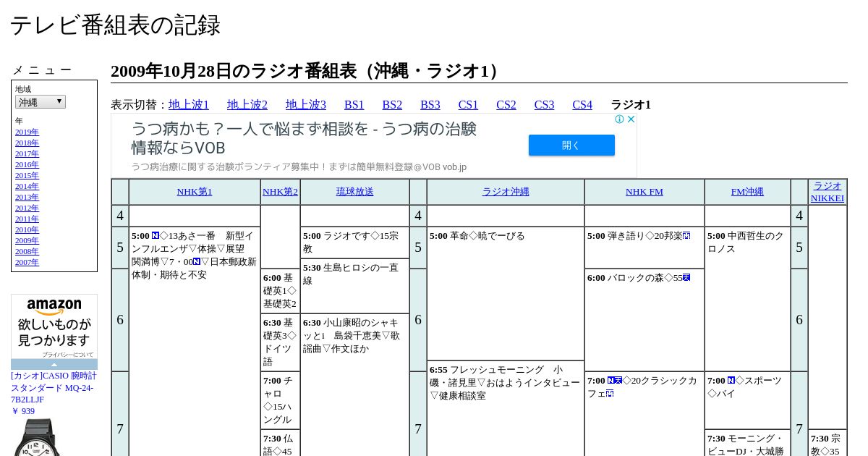This screenshot has height=456, width=868.
Task: Go to the 2013年 year link
Action: 27,197
